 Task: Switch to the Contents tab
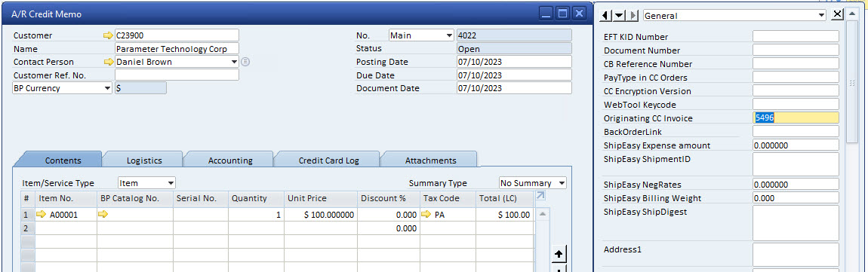point(63,160)
